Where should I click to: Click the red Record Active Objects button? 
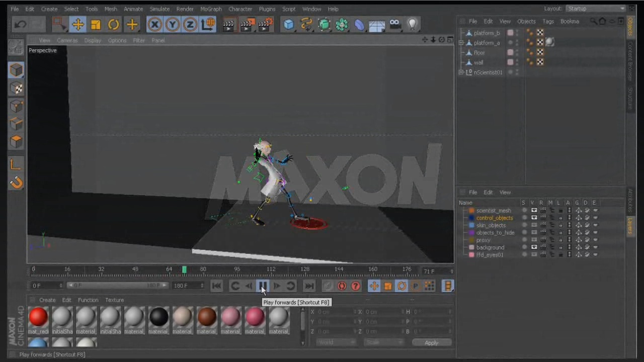click(x=342, y=286)
